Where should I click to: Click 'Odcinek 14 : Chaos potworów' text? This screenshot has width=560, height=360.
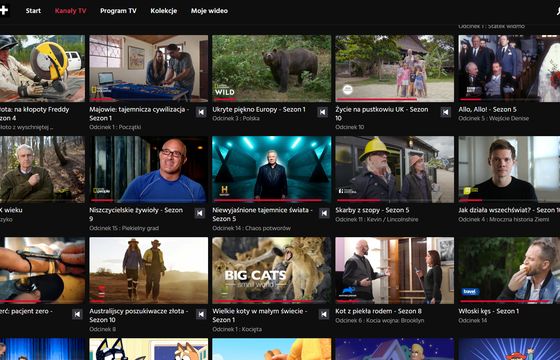(251, 228)
